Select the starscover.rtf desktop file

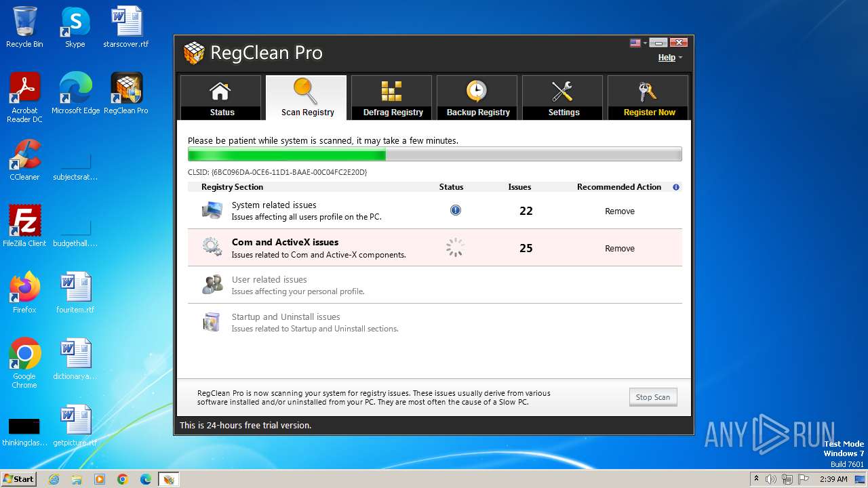[x=126, y=27]
